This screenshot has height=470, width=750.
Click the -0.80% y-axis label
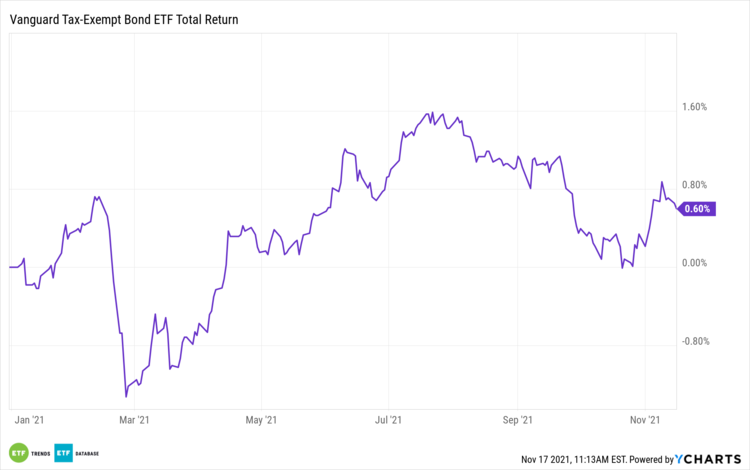[x=694, y=341]
